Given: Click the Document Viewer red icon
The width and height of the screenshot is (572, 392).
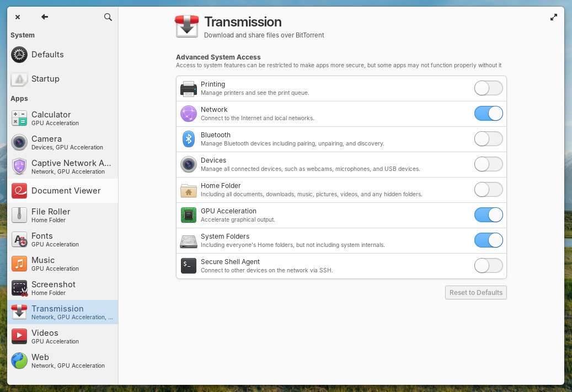Looking at the screenshot, I should [x=19, y=191].
